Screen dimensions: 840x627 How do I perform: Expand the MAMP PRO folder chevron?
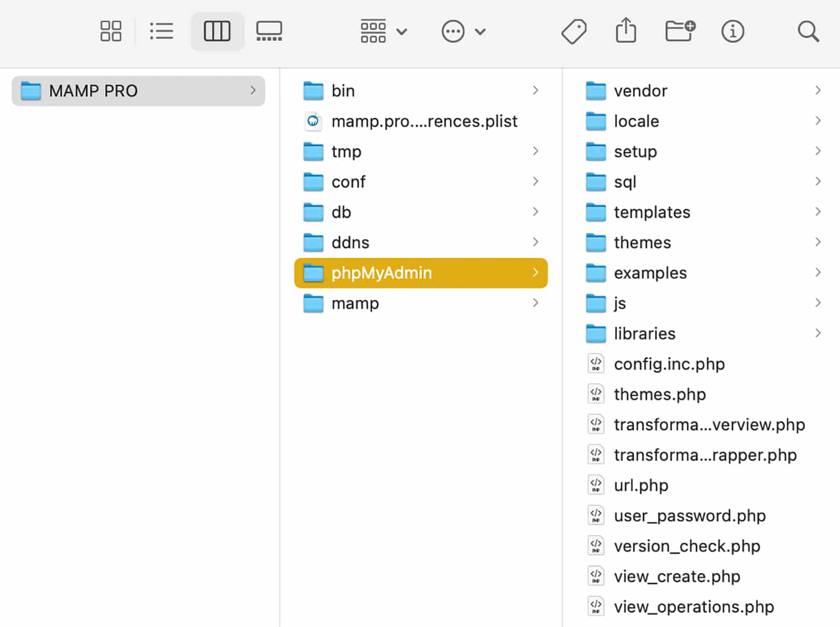coord(253,90)
